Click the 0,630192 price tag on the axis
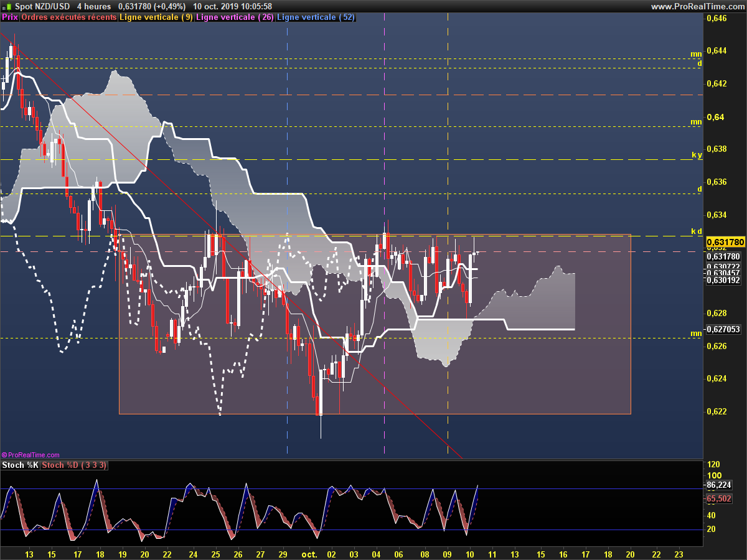The image size is (747, 560). [723, 280]
